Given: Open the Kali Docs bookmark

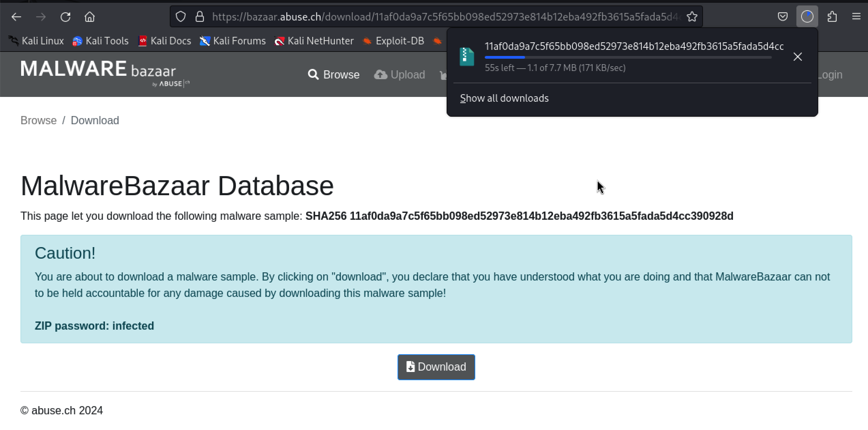Looking at the screenshot, I should point(165,41).
